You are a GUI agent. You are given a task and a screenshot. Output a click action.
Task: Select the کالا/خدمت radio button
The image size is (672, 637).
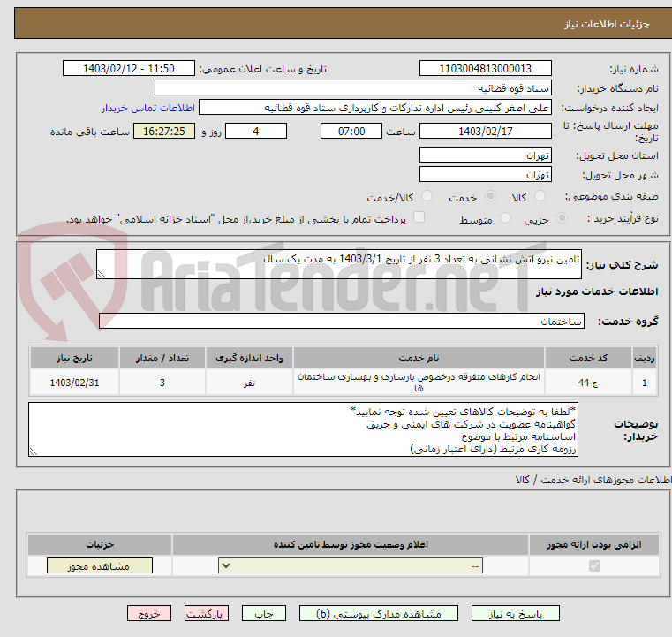[x=427, y=196]
